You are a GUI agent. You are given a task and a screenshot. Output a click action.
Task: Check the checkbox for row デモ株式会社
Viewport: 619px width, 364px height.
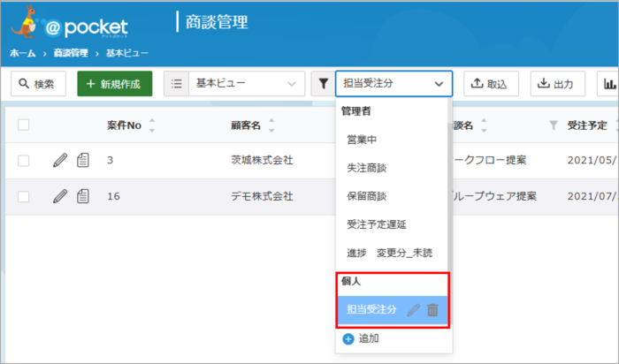tap(24, 196)
